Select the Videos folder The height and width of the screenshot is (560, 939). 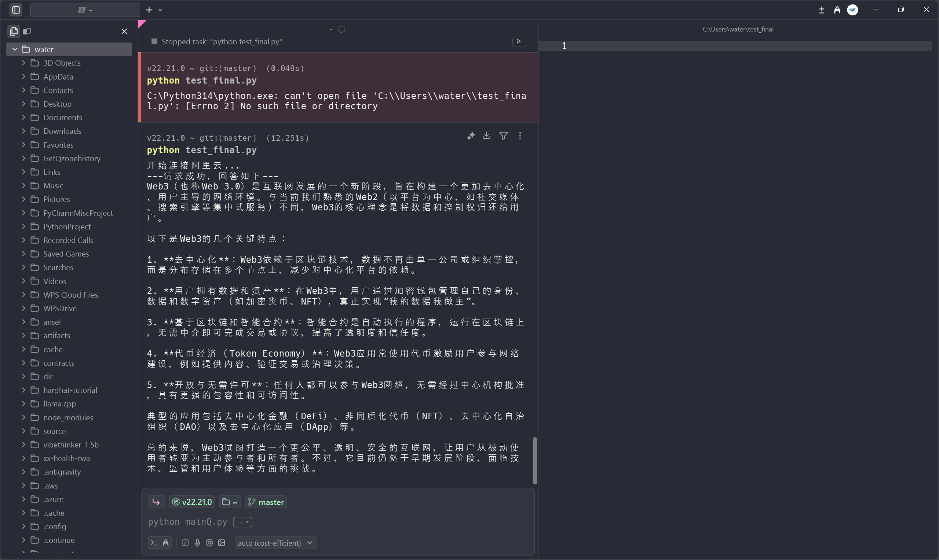click(69, 281)
